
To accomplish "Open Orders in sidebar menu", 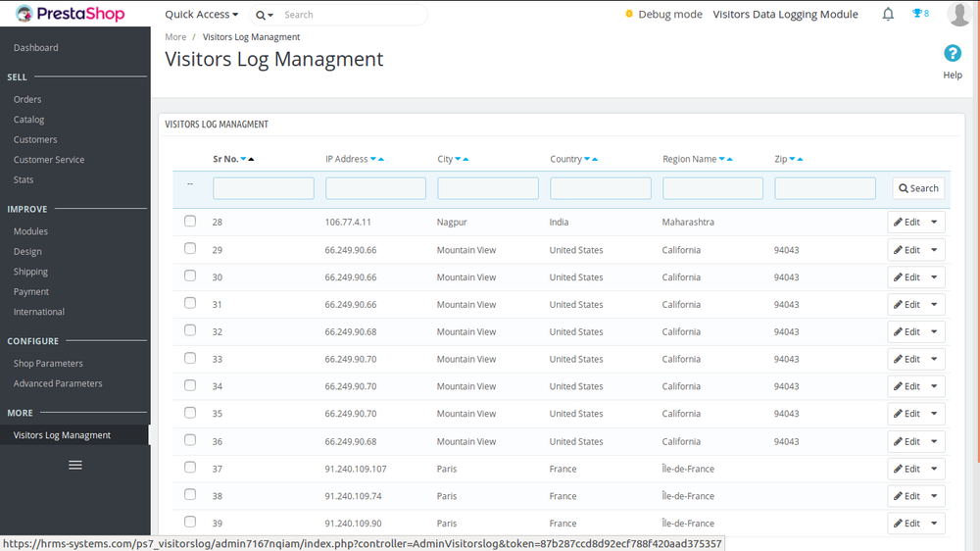I will (27, 99).
